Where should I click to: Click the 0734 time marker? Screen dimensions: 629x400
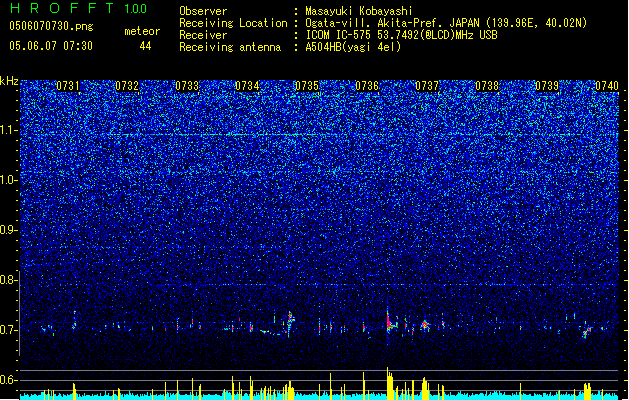[247, 86]
